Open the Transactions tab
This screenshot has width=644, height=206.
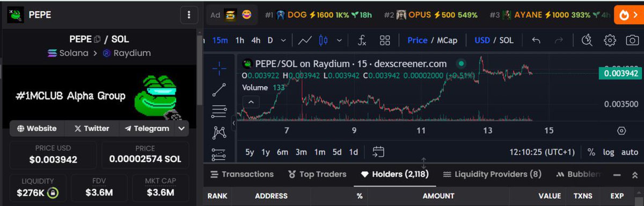click(242, 174)
